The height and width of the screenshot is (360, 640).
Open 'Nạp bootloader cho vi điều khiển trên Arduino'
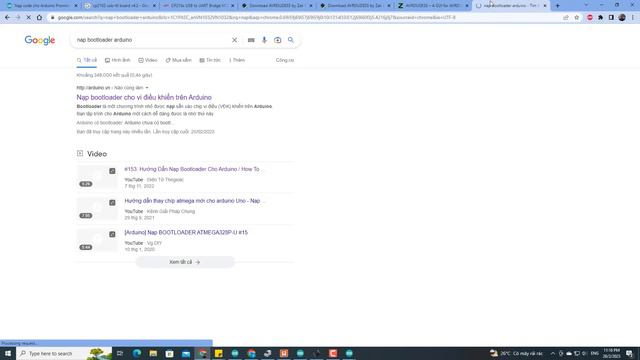click(x=144, y=97)
